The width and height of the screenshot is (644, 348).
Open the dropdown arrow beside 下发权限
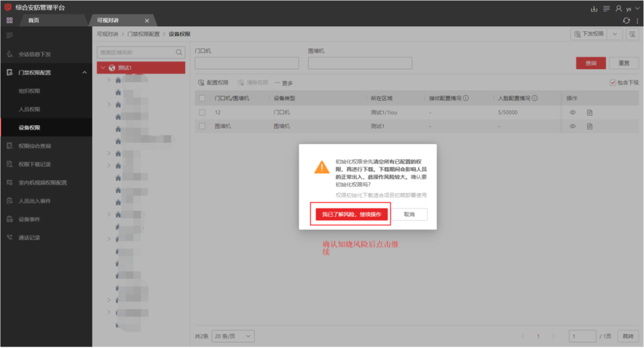[615, 34]
